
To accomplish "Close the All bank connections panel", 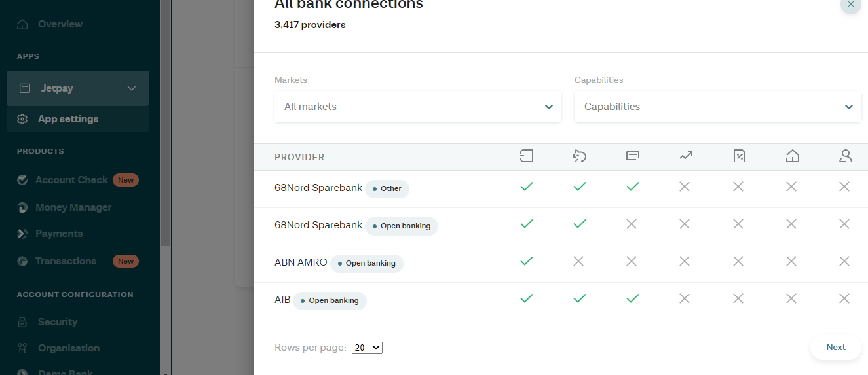I will tap(850, 5).
